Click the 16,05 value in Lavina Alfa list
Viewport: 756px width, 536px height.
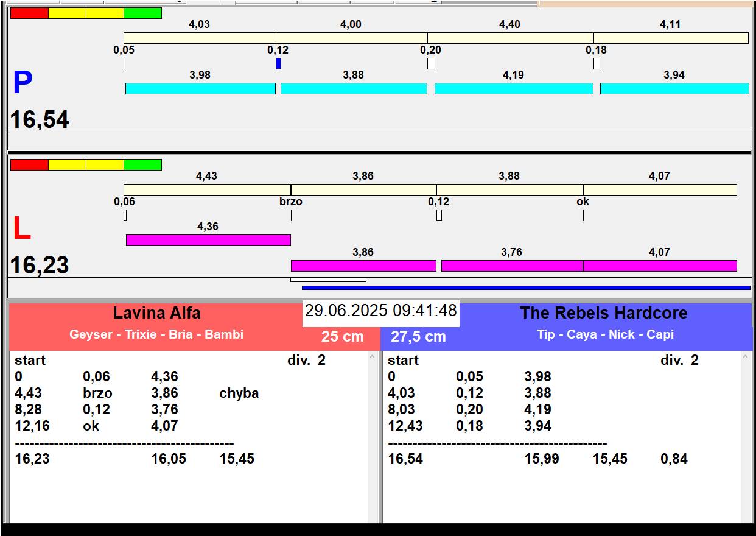tap(169, 459)
